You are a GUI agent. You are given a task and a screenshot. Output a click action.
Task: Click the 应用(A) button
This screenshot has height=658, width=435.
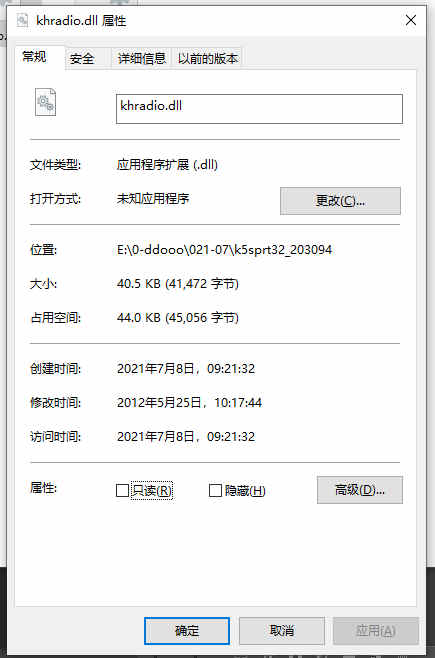point(376,631)
